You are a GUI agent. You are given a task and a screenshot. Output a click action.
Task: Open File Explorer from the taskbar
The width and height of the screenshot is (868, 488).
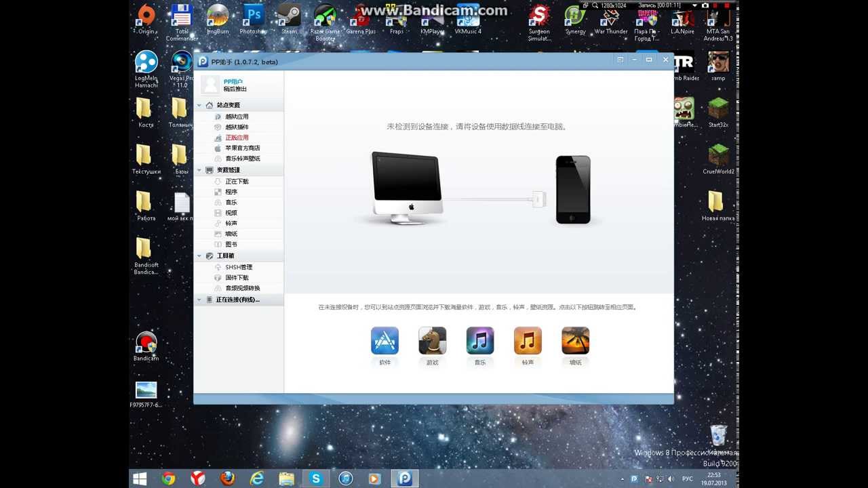pos(287,479)
